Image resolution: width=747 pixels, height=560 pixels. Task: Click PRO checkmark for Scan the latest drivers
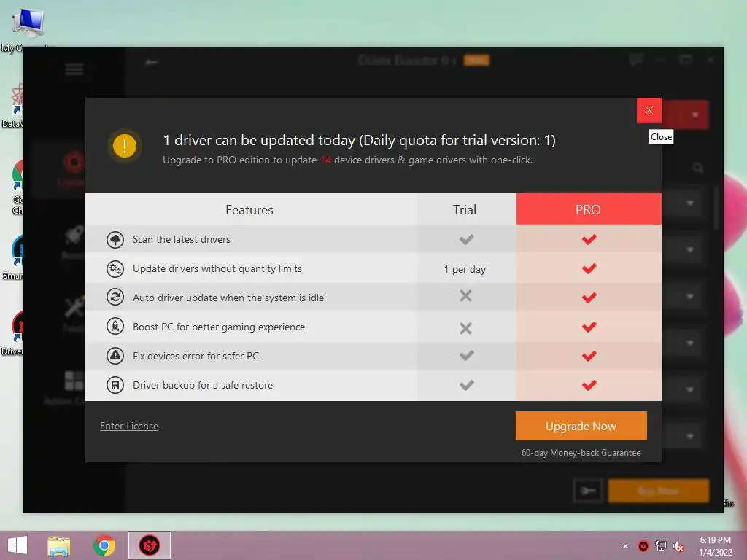(x=589, y=239)
